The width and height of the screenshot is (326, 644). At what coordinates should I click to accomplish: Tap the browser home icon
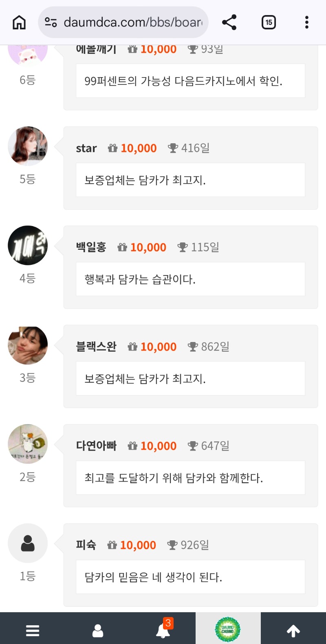19,22
